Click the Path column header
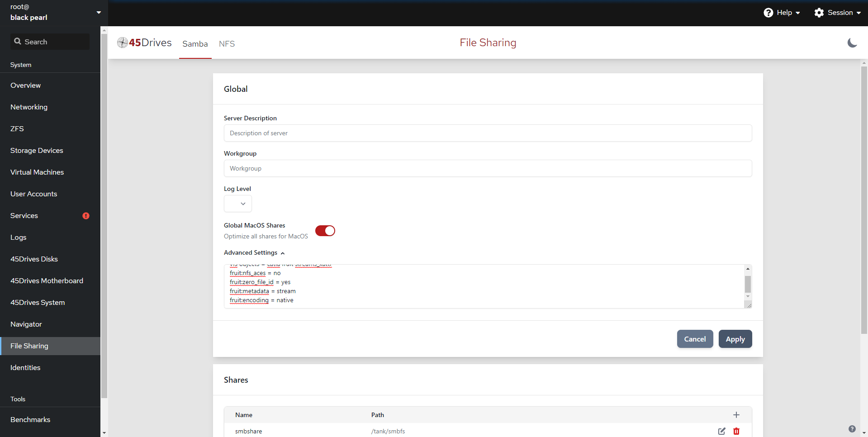 point(378,415)
